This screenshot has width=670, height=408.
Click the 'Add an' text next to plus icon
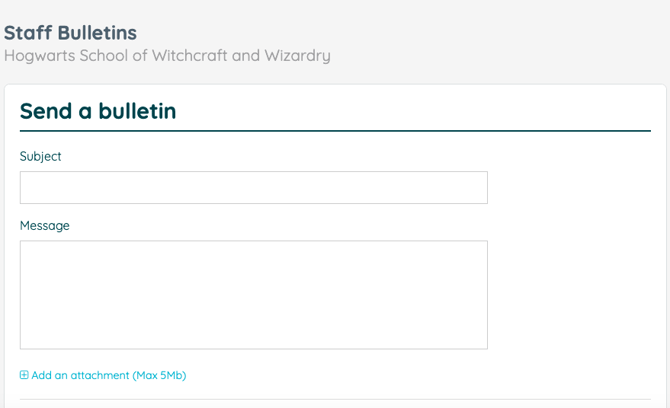pos(50,375)
